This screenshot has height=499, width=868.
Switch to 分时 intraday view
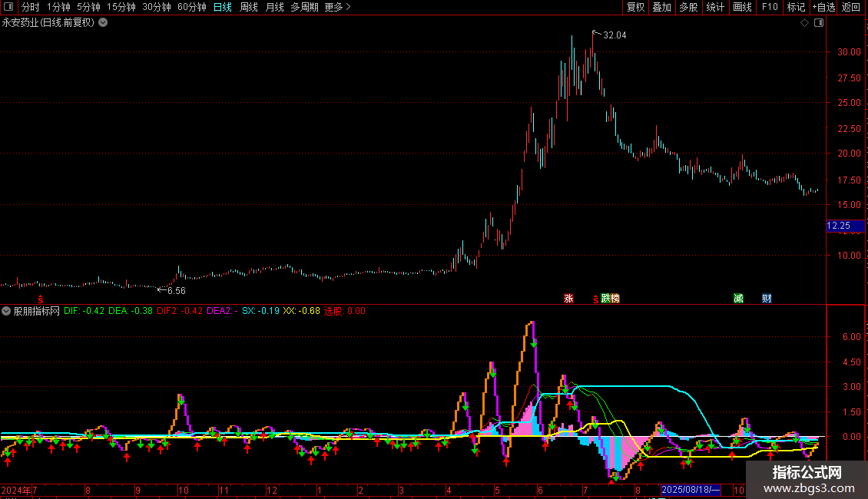pyautogui.click(x=31, y=7)
